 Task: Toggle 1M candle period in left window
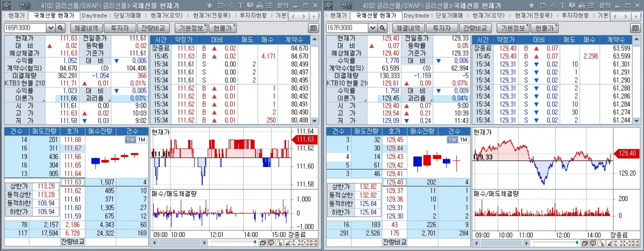[x=141, y=140]
